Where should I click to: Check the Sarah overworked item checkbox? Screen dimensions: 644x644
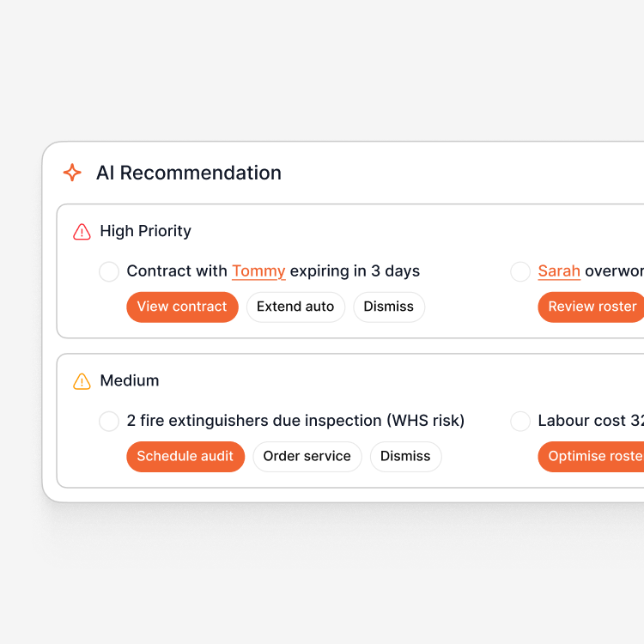click(x=520, y=271)
